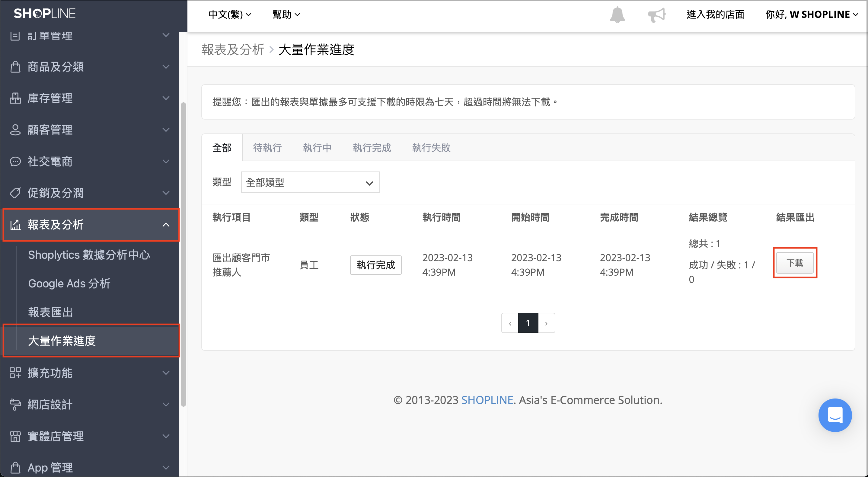Click the 擴充功能 grid icon
The height and width of the screenshot is (477, 868).
tap(15, 373)
